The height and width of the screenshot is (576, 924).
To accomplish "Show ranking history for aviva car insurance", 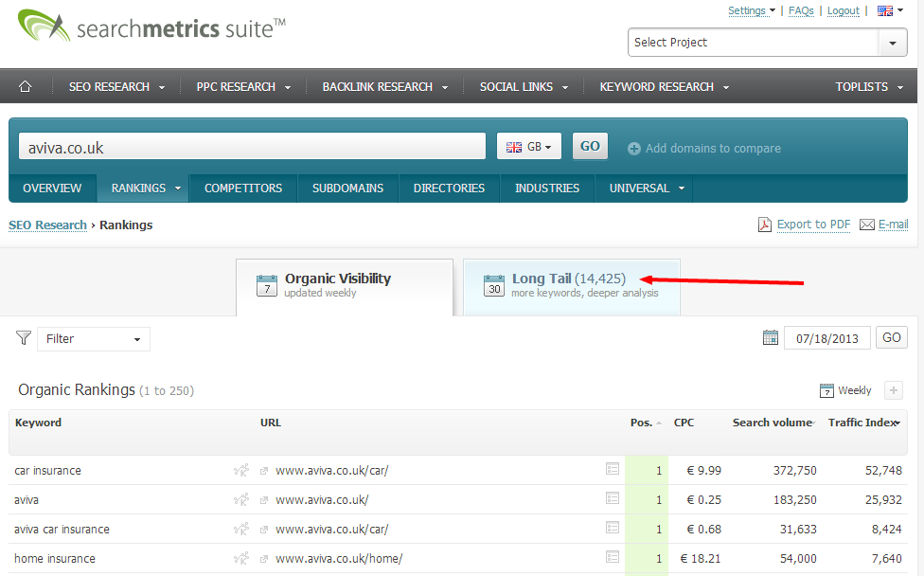I will 241,529.
